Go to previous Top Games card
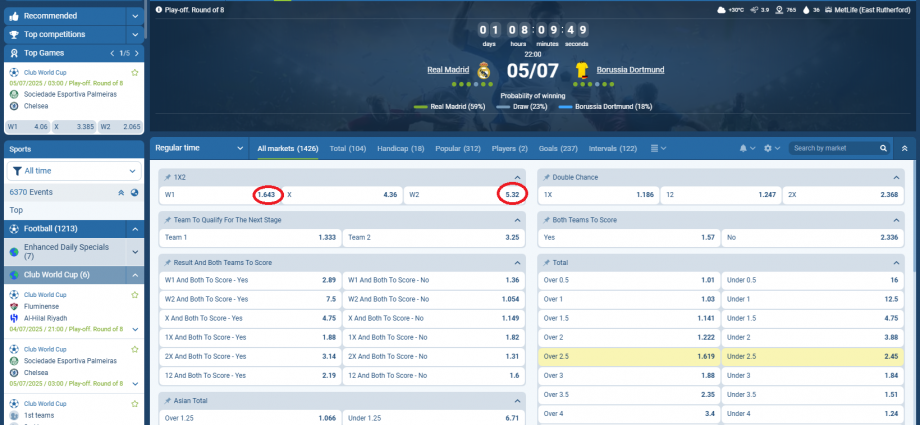Viewport: 920px width, 425px height. click(x=113, y=53)
